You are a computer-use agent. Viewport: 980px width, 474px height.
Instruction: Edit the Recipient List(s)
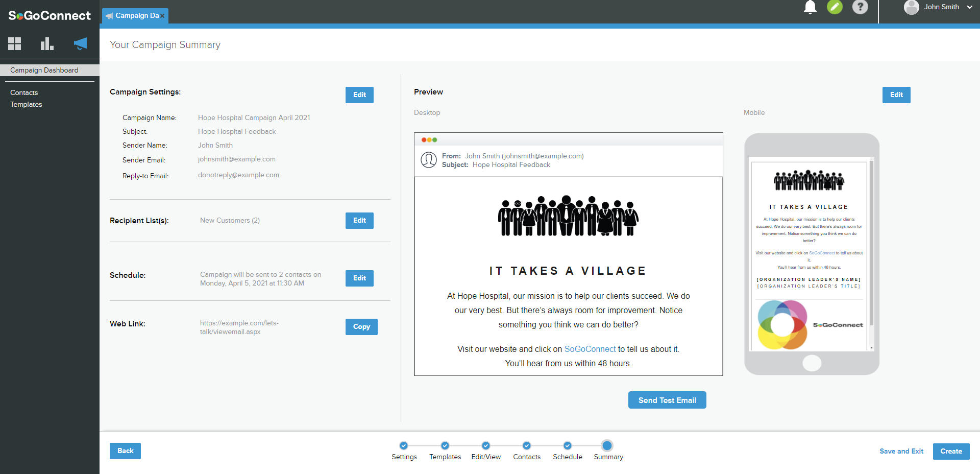pyautogui.click(x=359, y=221)
